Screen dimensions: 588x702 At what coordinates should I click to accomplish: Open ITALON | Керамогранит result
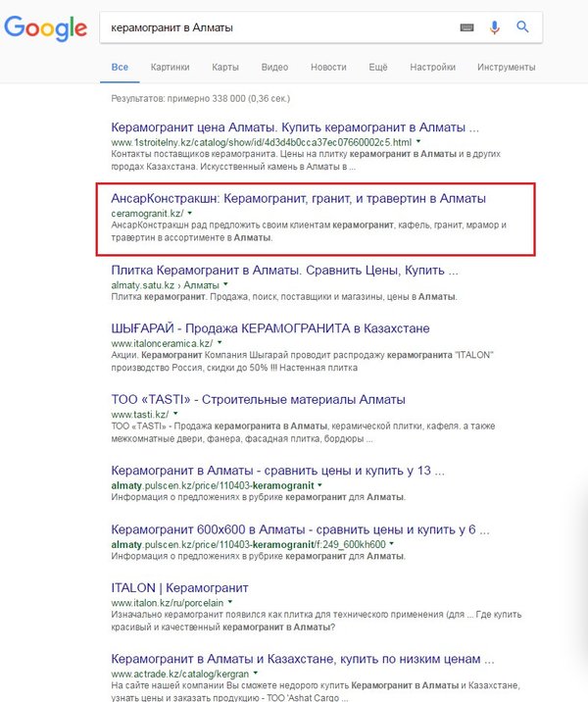click(179, 588)
